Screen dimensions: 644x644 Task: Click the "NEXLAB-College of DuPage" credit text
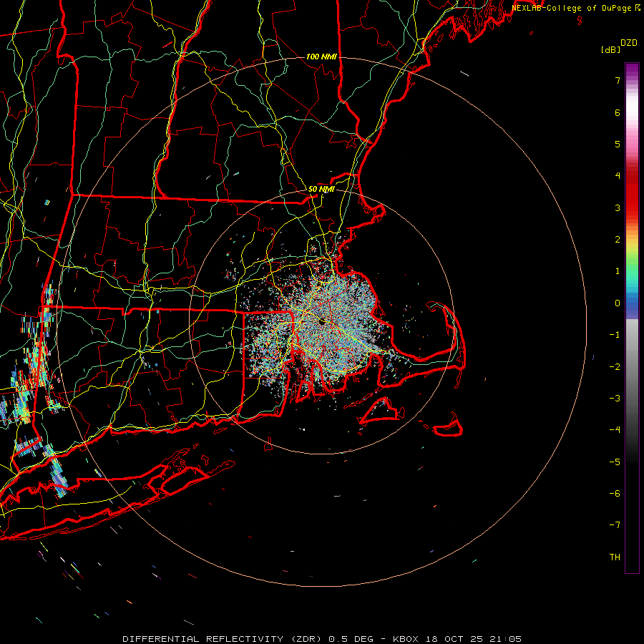(572, 8)
